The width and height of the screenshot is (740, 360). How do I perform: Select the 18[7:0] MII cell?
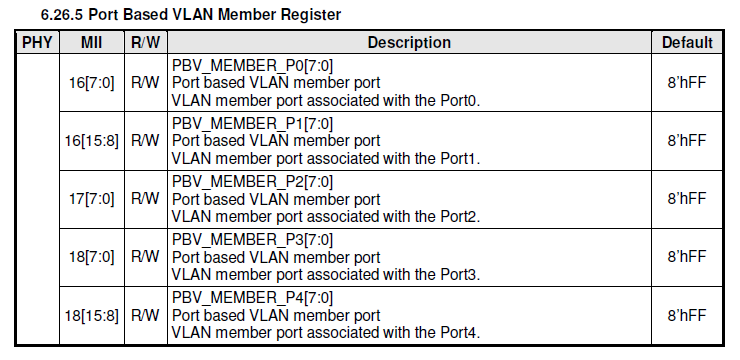pyautogui.click(x=92, y=257)
